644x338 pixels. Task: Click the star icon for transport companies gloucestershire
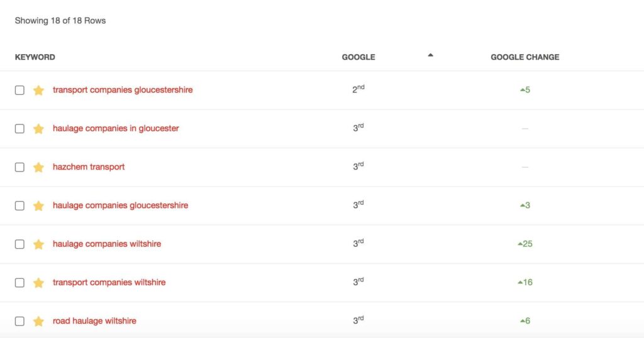pyautogui.click(x=38, y=90)
